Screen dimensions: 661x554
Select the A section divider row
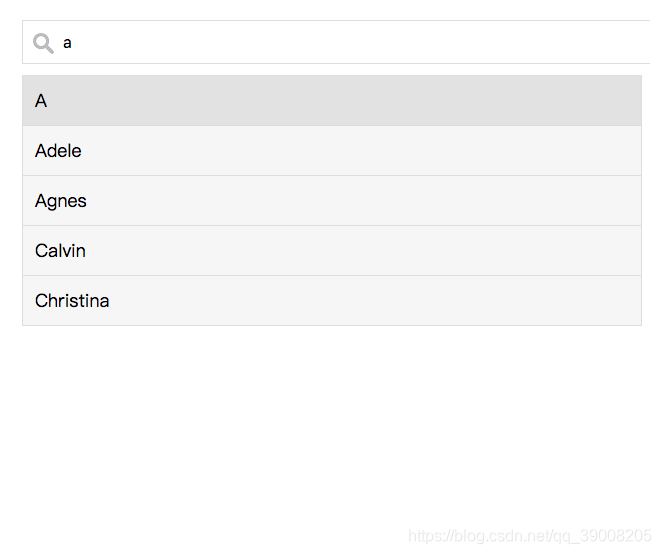(x=332, y=101)
